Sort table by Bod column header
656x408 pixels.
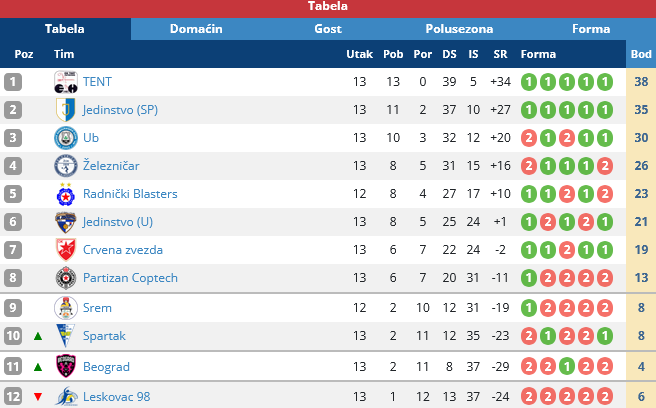[640, 54]
